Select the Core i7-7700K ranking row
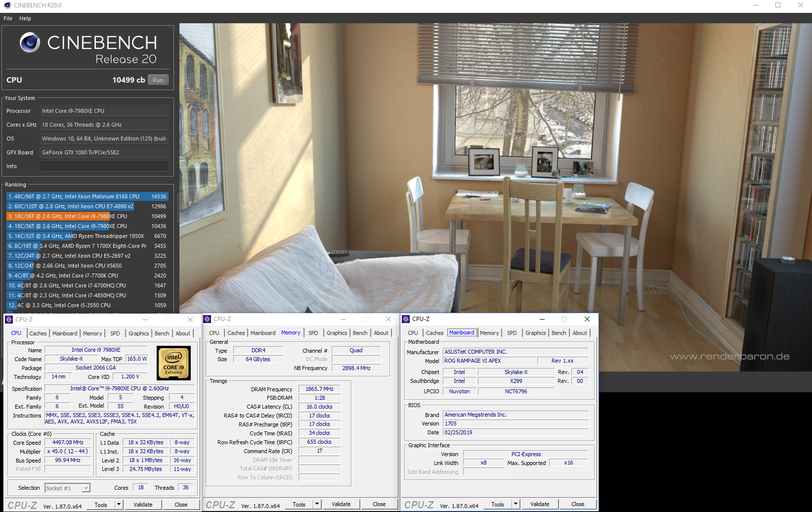This screenshot has width=812, height=512. coord(87,276)
